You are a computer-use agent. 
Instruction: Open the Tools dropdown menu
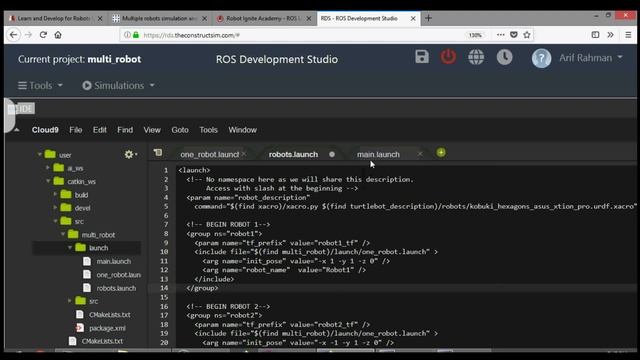pyautogui.click(x=40, y=85)
